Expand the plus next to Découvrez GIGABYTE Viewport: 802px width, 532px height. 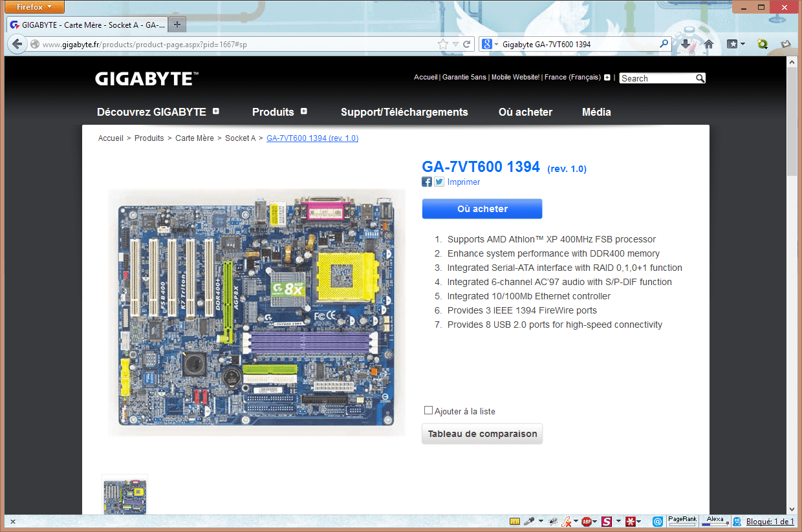point(216,111)
